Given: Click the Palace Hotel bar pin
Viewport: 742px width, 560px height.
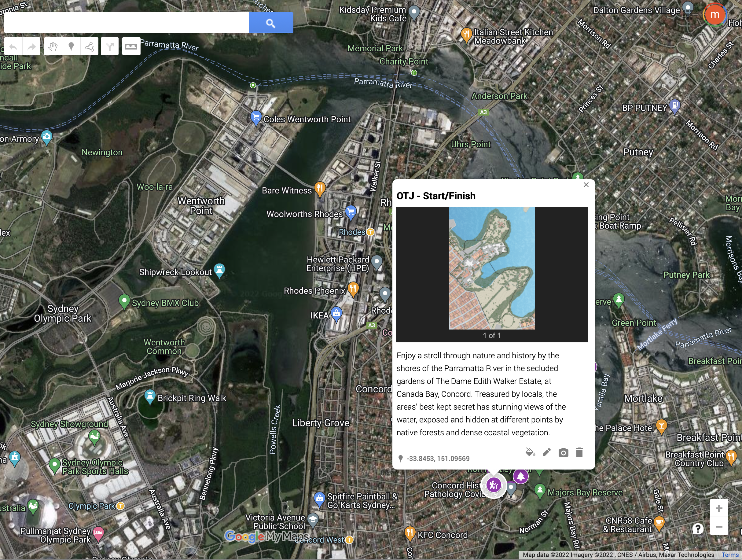Looking at the screenshot, I should tap(661, 426).
